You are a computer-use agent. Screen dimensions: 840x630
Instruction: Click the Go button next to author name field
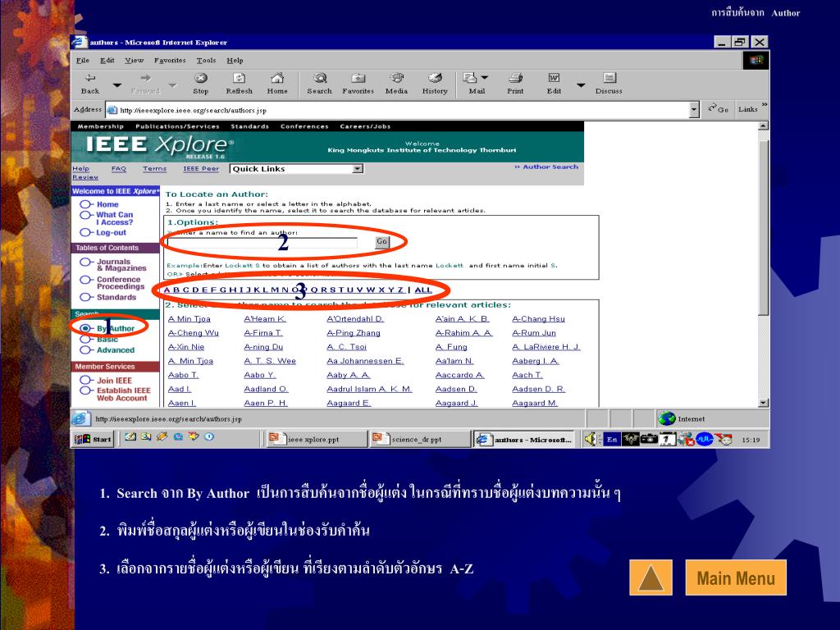(382, 242)
